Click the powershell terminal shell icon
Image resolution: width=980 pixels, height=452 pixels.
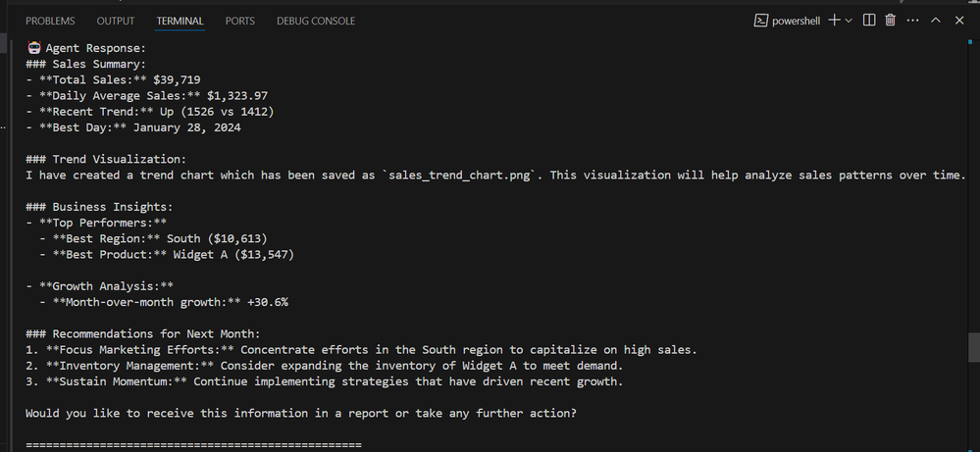[x=760, y=21]
